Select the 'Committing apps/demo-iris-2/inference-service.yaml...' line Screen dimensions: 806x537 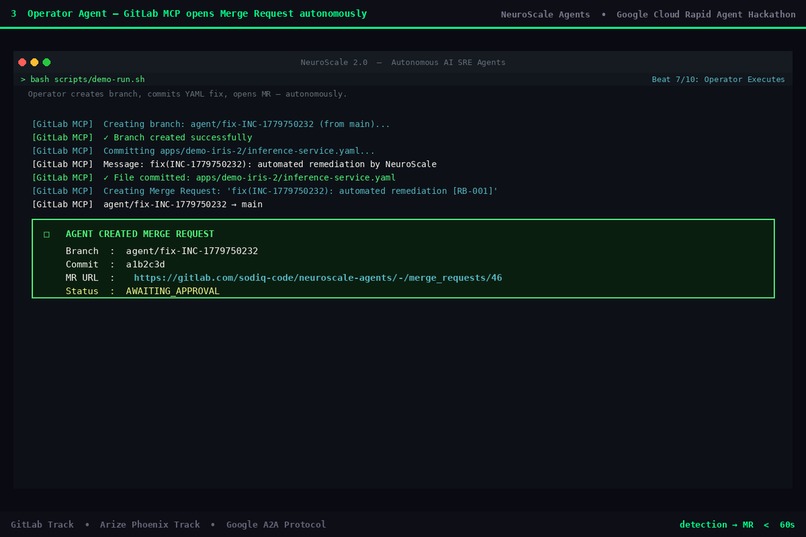pyautogui.click(x=203, y=151)
